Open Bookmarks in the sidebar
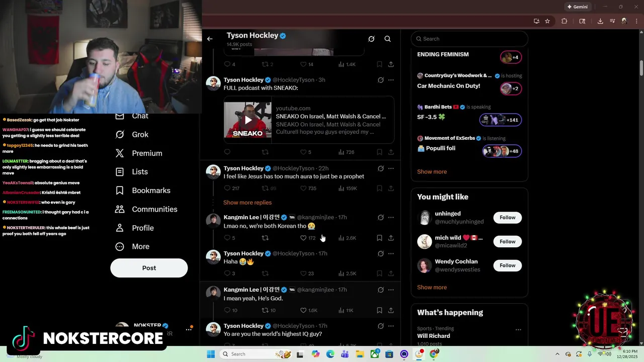The height and width of the screenshot is (362, 644). tap(143, 190)
